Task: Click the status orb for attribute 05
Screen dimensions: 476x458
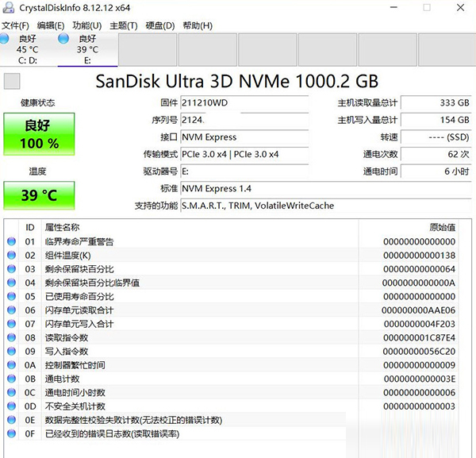Action: [x=11, y=296]
